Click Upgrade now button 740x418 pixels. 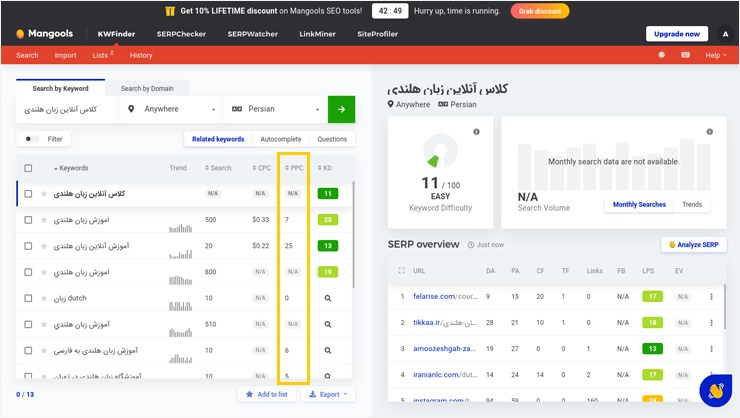click(677, 34)
